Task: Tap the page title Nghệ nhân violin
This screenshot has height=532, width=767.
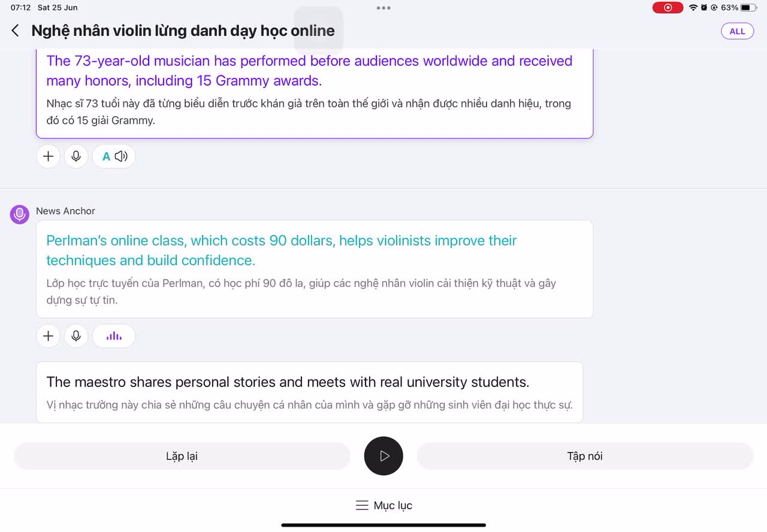Action: [183, 31]
